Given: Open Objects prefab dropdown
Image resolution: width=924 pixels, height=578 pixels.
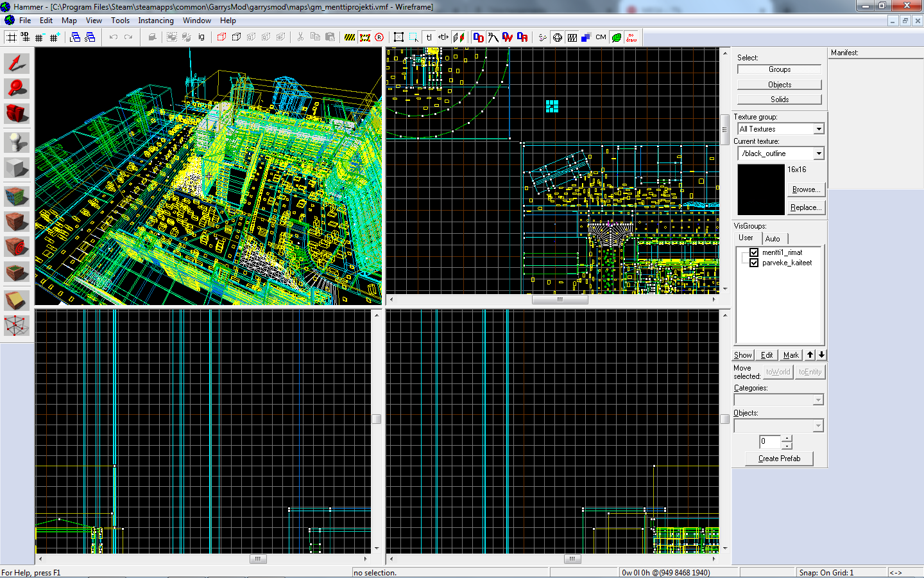Looking at the screenshot, I should tap(778, 426).
